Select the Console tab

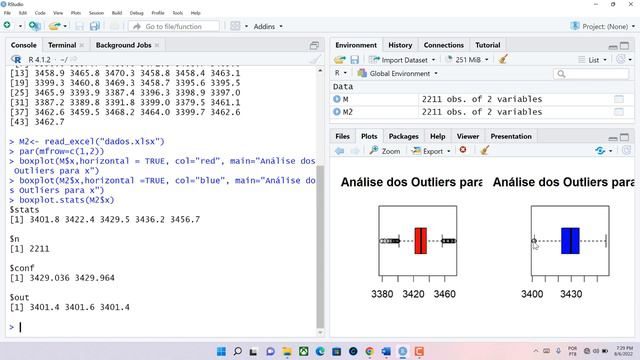pos(23,45)
